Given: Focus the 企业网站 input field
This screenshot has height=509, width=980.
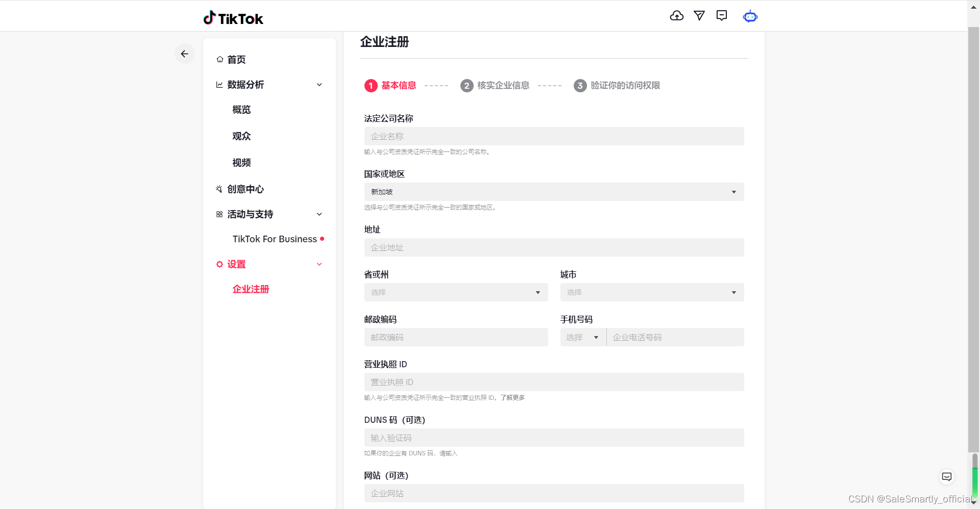Looking at the screenshot, I should (x=554, y=493).
